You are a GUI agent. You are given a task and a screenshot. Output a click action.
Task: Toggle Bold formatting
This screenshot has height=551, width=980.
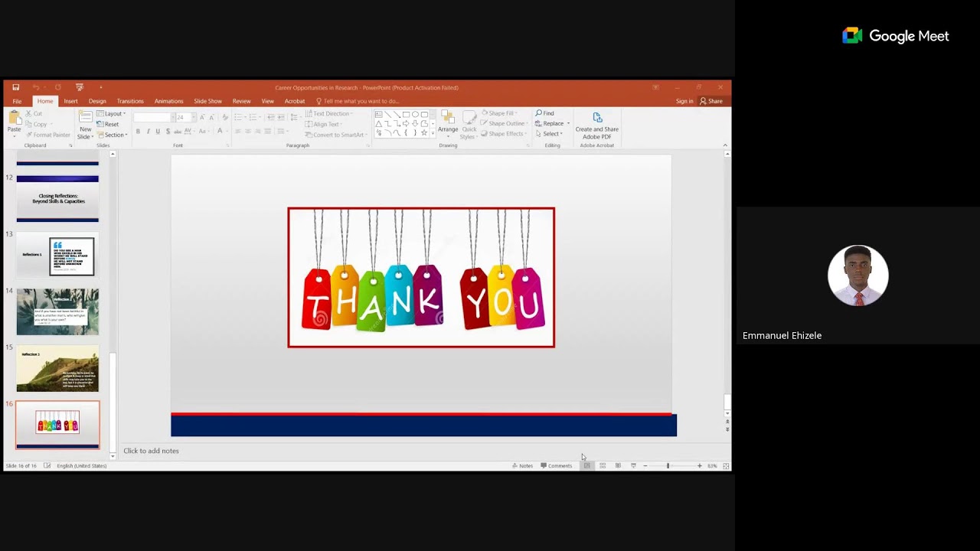pos(138,132)
